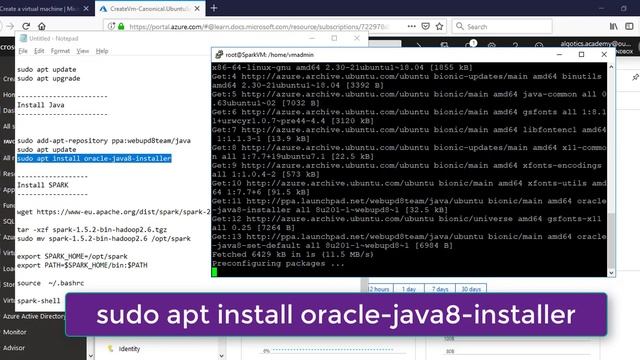
Task: Click the green terminal cursor block
Action: click(x=215, y=272)
